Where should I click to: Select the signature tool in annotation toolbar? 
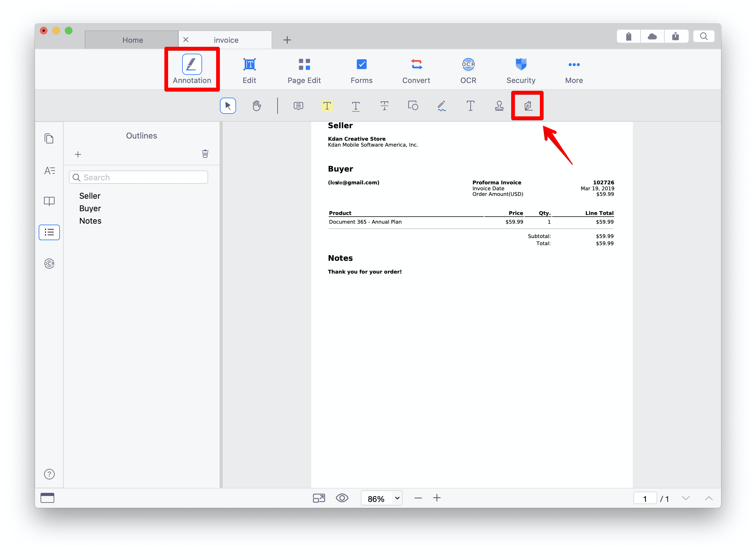[x=528, y=106]
